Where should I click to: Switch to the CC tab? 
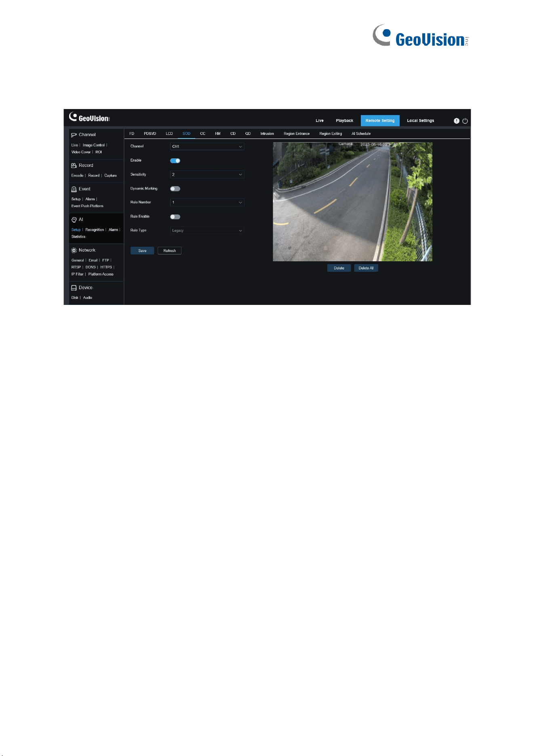tap(203, 134)
